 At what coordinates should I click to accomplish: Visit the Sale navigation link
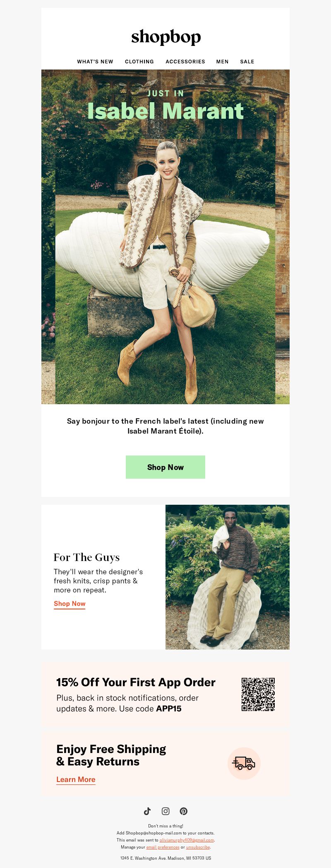click(x=247, y=62)
